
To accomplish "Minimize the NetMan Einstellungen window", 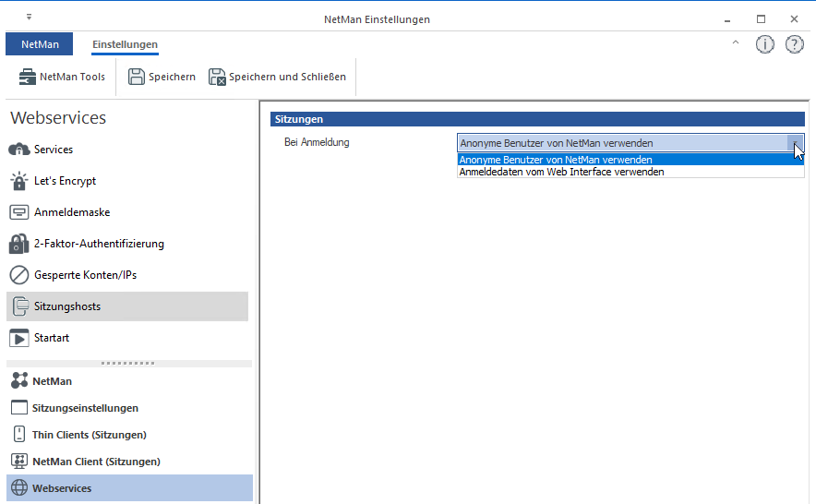I will 727,19.
